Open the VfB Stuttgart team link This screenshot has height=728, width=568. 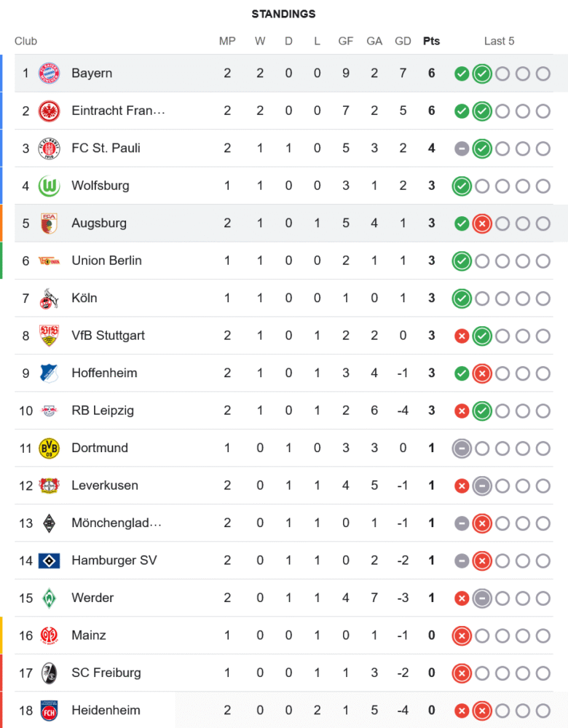108,336
